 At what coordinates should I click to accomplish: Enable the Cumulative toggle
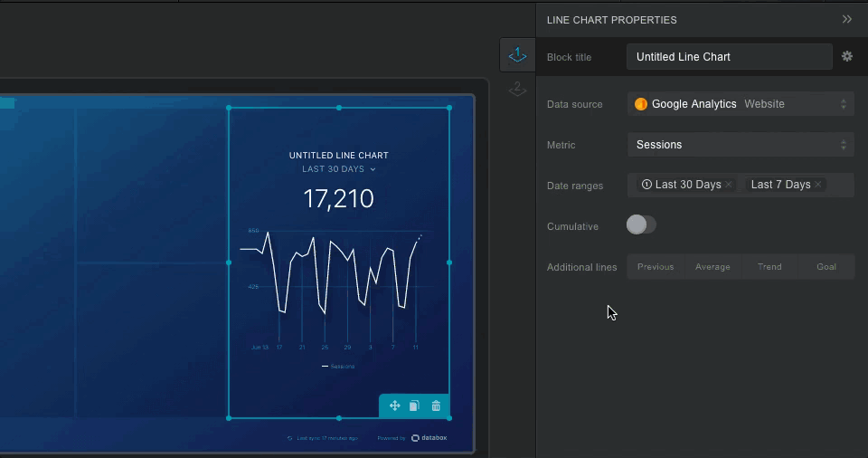641,224
